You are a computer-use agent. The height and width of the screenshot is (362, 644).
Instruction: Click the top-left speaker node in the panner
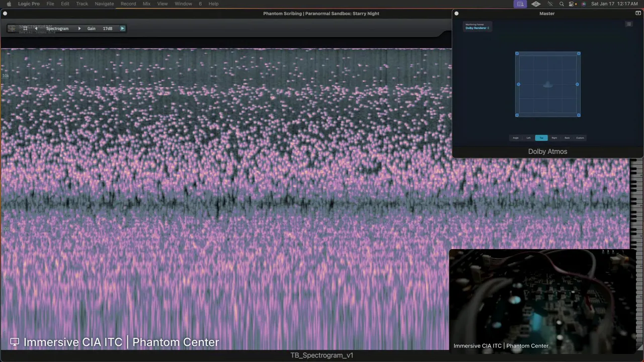click(517, 53)
